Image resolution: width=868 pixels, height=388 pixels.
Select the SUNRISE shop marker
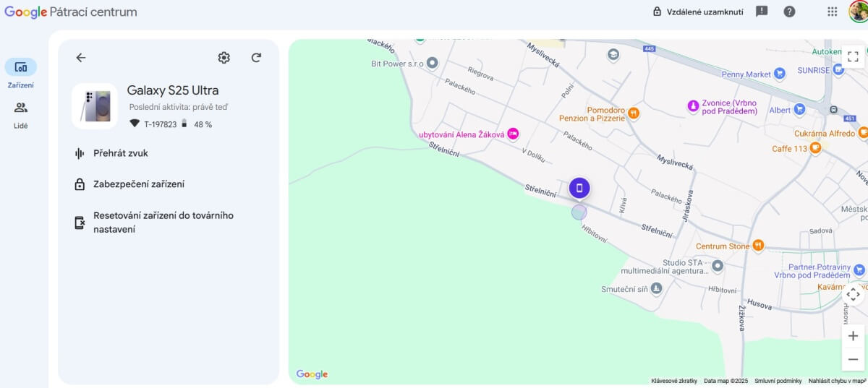click(x=838, y=70)
